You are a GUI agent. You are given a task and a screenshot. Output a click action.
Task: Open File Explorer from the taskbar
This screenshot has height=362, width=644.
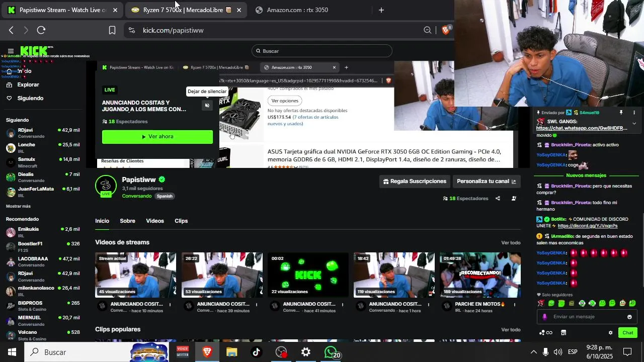point(231,352)
